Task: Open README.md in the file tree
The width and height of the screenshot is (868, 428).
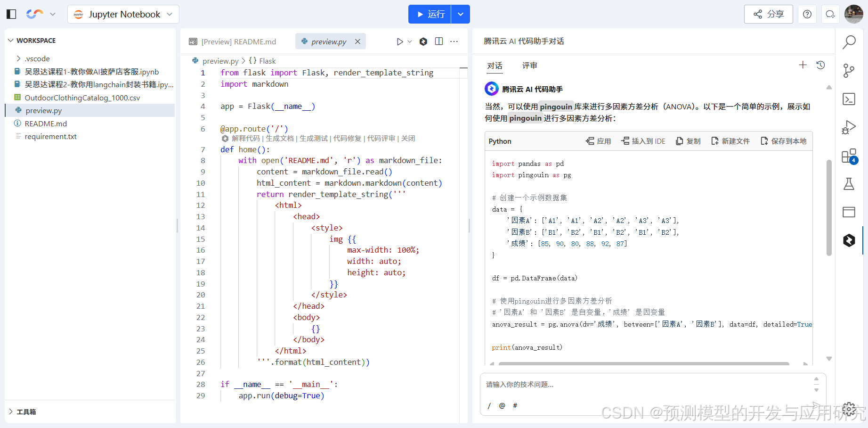Action: click(x=46, y=123)
